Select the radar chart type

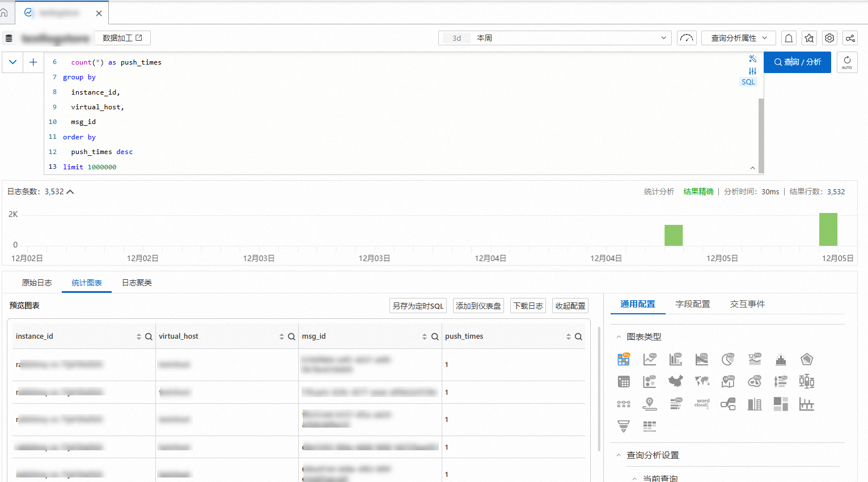(807, 359)
